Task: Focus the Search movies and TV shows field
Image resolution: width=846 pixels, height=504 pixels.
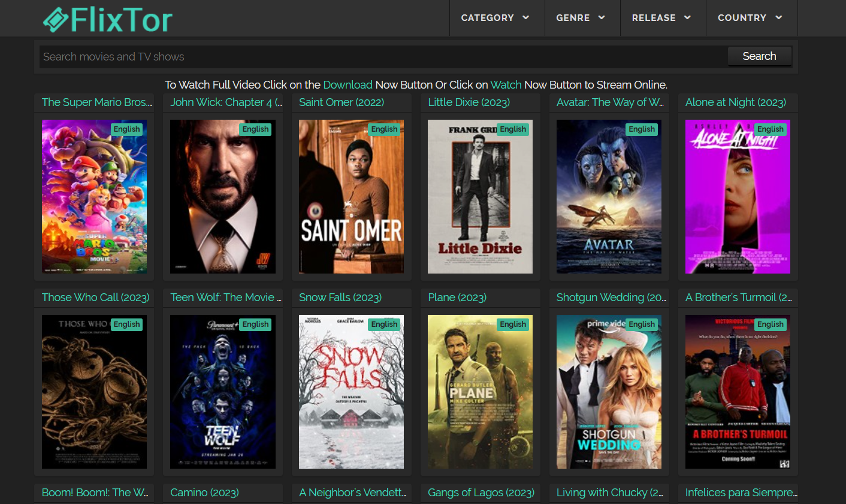Action: tap(382, 57)
